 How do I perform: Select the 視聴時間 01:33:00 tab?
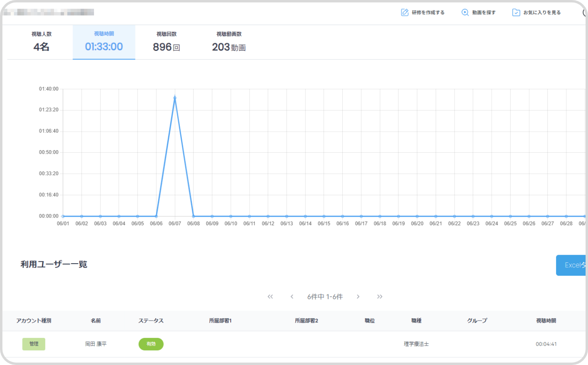coord(104,42)
